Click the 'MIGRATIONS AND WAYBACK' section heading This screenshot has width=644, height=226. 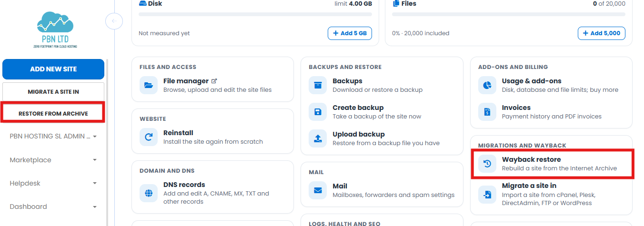[x=522, y=145]
